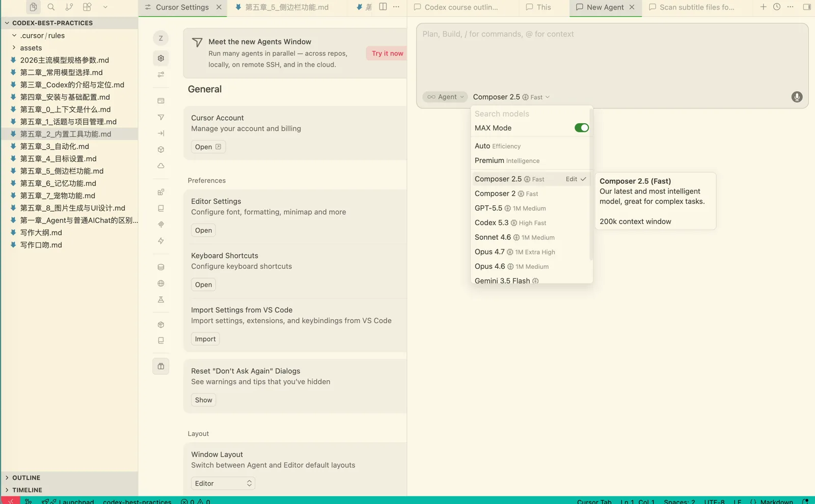Screen dimensions: 815x504
Task: Close the New Agent chat tab
Action: tap(632, 7)
